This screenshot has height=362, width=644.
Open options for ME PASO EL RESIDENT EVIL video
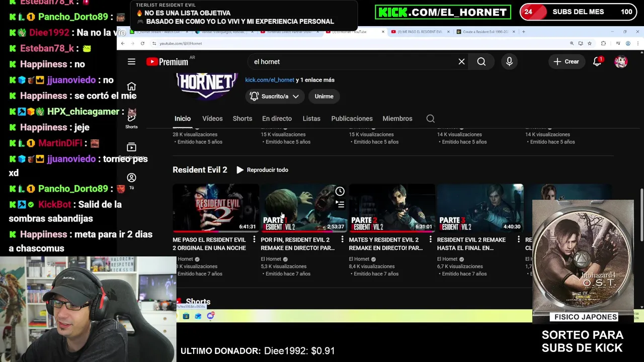point(254,240)
